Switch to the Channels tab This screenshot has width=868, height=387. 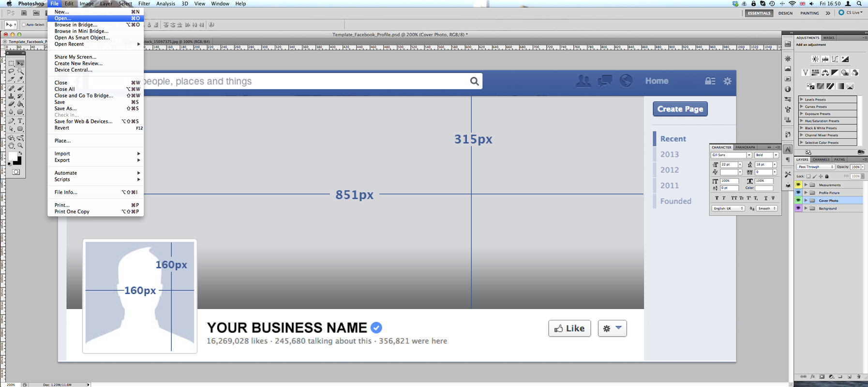tap(821, 160)
